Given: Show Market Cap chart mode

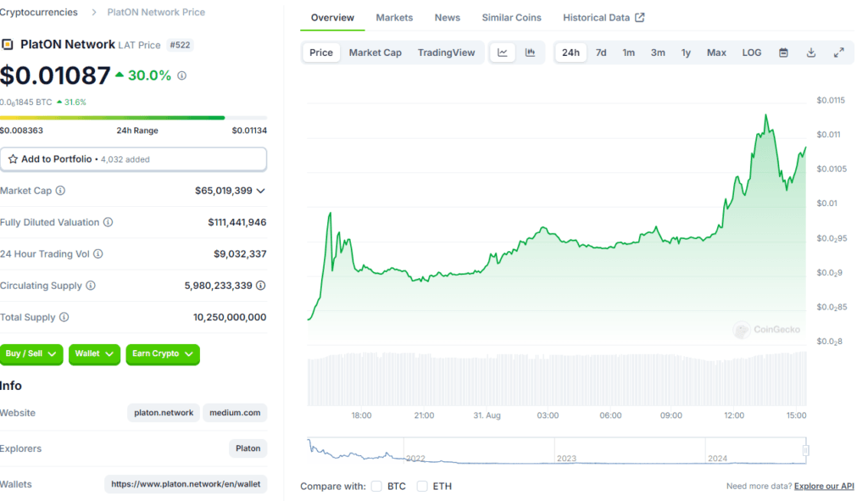Looking at the screenshot, I should click(x=376, y=53).
